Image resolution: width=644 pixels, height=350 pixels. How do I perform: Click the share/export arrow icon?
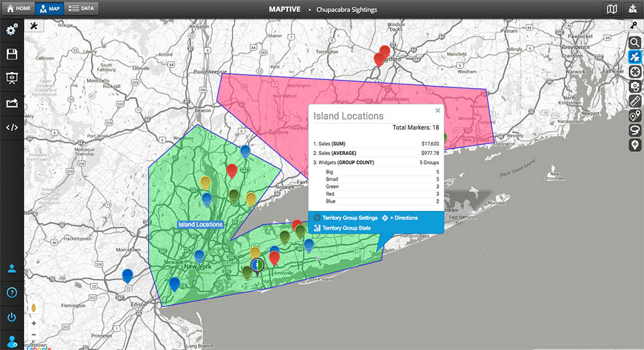(x=12, y=103)
